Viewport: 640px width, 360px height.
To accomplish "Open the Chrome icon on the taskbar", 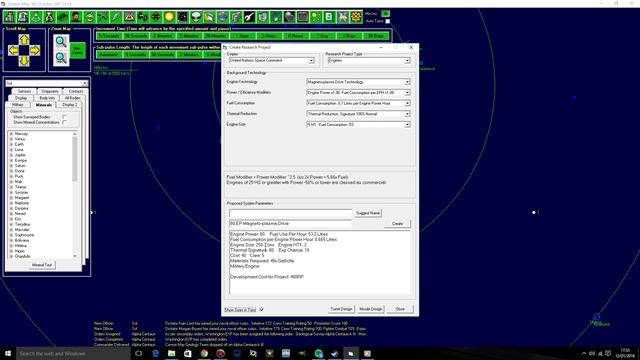I will click(204, 353).
